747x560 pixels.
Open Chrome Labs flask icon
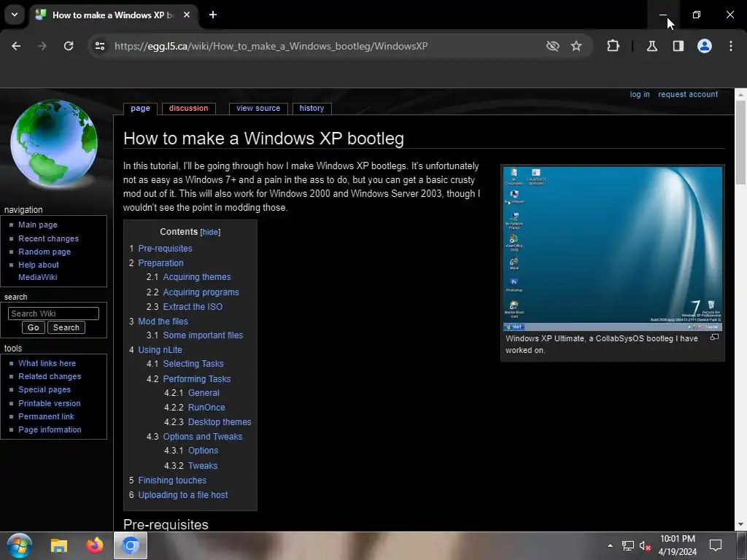[651, 46]
